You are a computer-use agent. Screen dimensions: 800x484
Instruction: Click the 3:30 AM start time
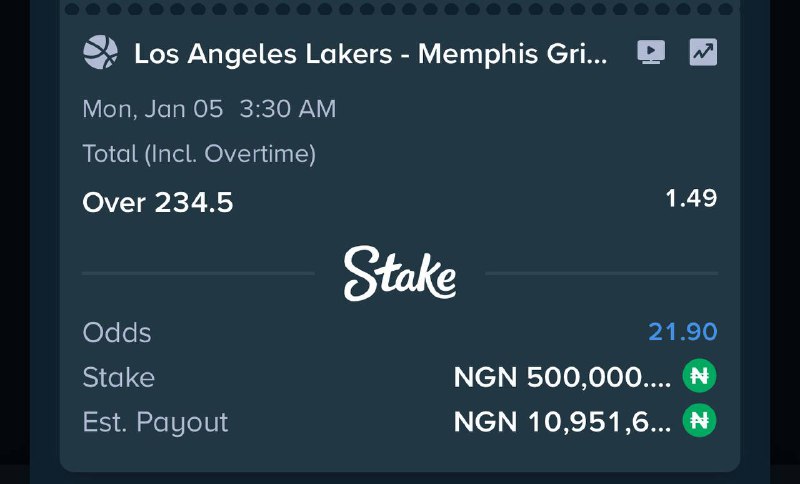click(x=288, y=109)
